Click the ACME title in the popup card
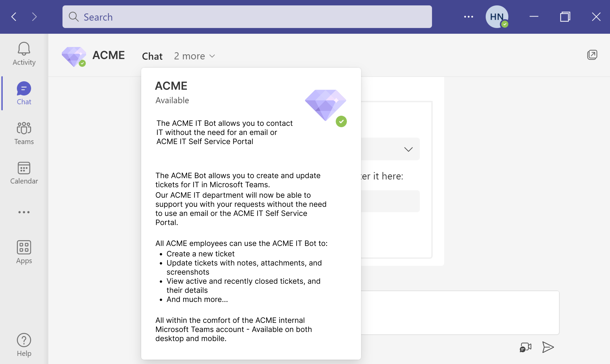The image size is (610, 364). coord(171,86)
